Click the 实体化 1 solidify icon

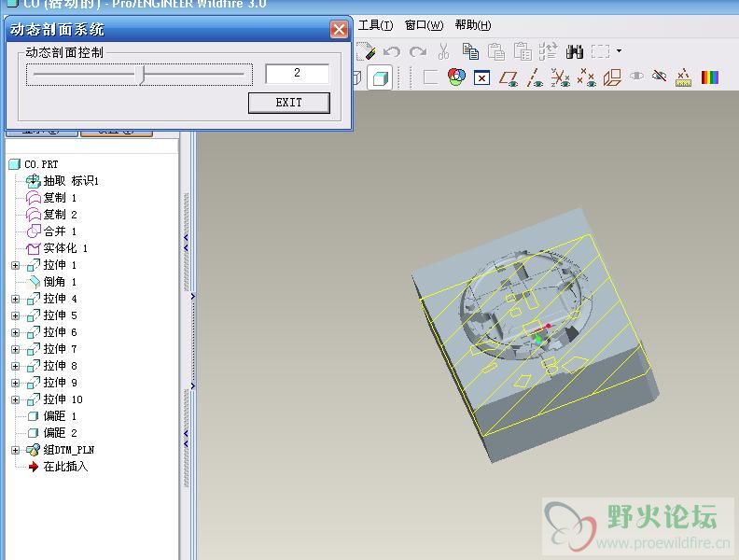(x=34, y=248)
